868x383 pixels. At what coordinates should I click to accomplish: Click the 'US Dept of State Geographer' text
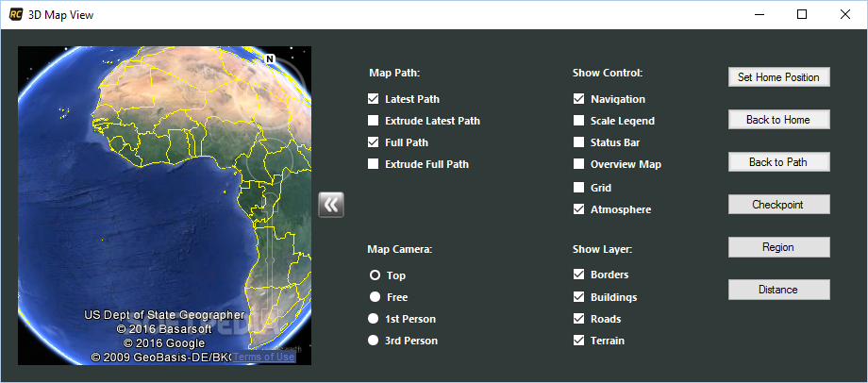(x=164, y=315)
